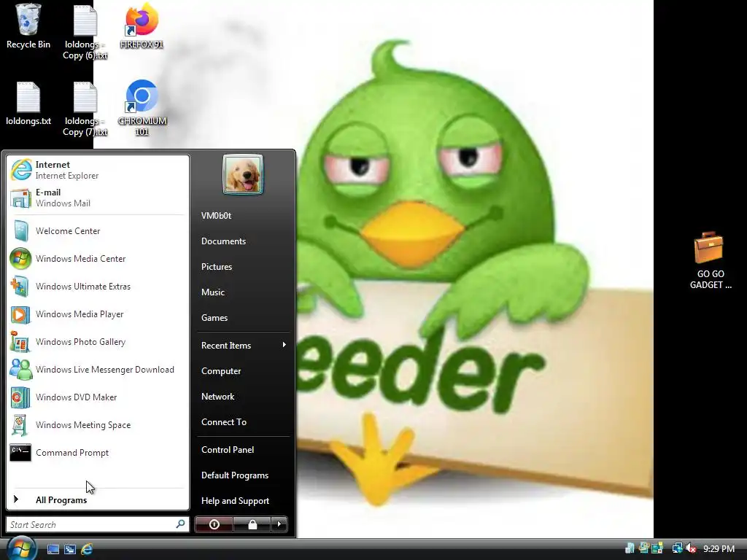
Task: Launch Windows Mail E-mail entry
Action: [98, 198]
